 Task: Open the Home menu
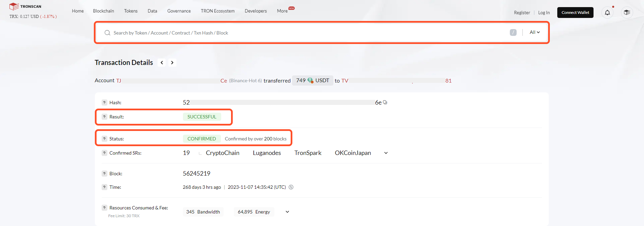coord(78,11)
